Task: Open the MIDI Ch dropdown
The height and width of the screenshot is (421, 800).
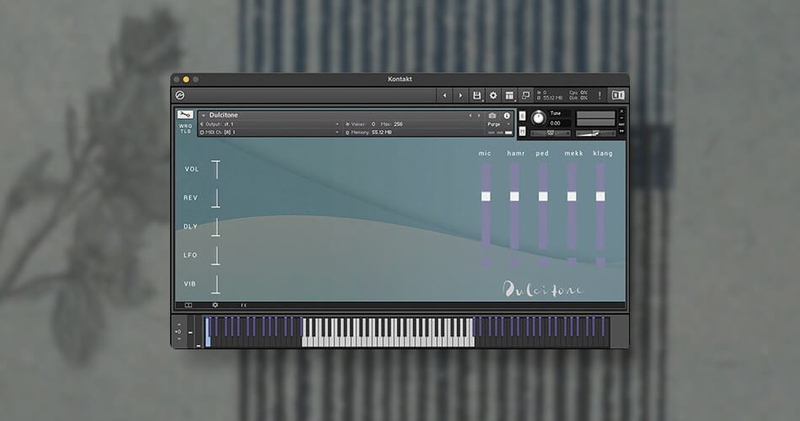Action: 270,132
